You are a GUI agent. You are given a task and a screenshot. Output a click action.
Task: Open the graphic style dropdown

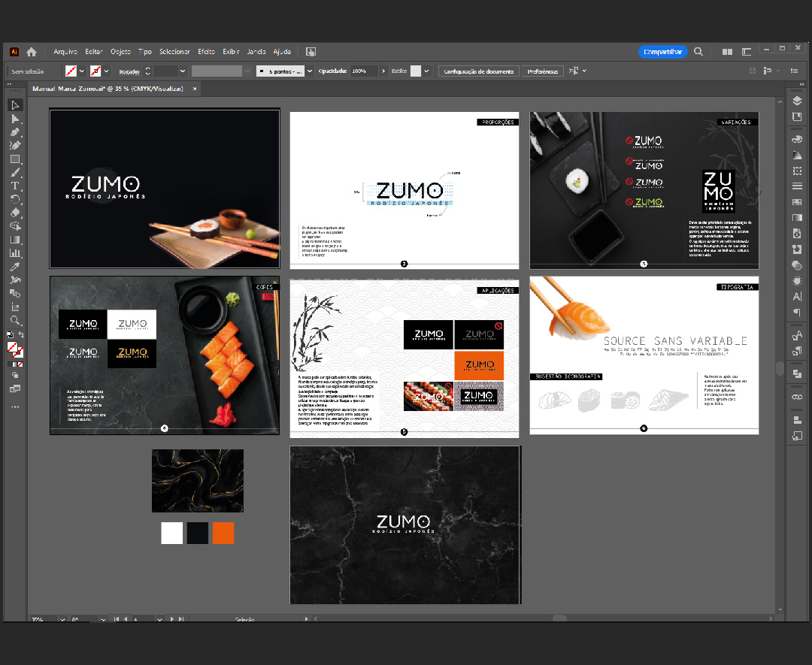[426, 71]
